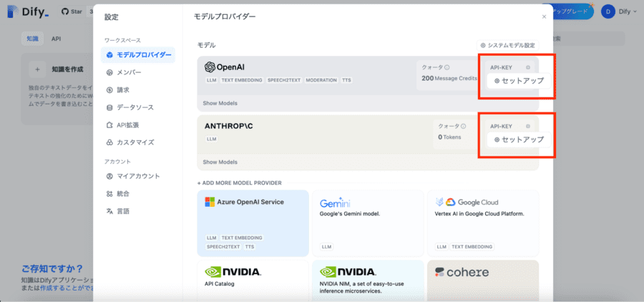This screenshot has width=644, height=302.
Task: Click the Anthropic logo text
Action: [229, 126]
